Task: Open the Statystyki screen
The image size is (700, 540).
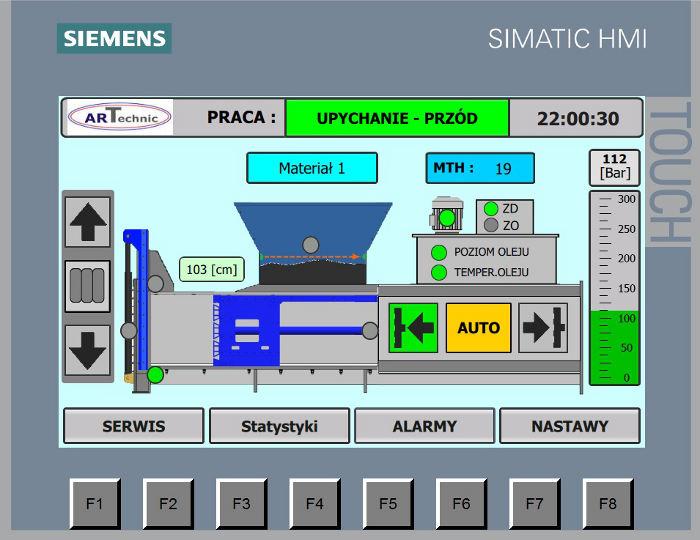Action: pyautogui.click(x=279, y=426)
